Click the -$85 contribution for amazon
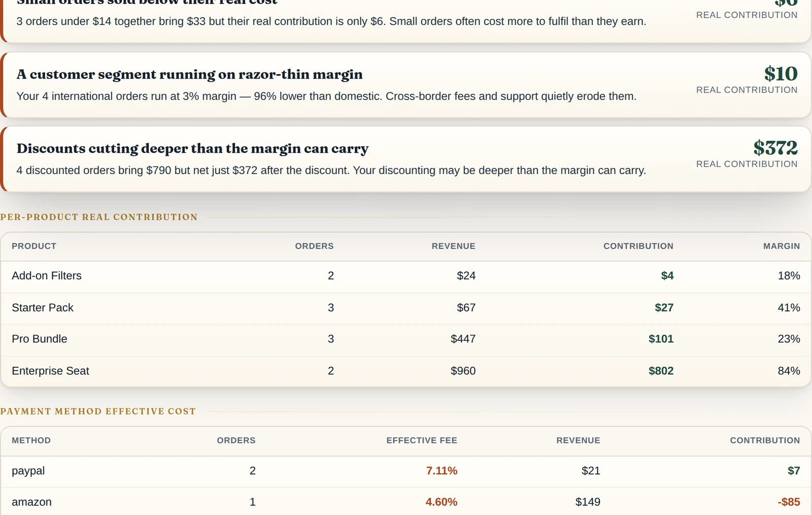The width and height of the screenshot is (812, 515). point(789,502)
